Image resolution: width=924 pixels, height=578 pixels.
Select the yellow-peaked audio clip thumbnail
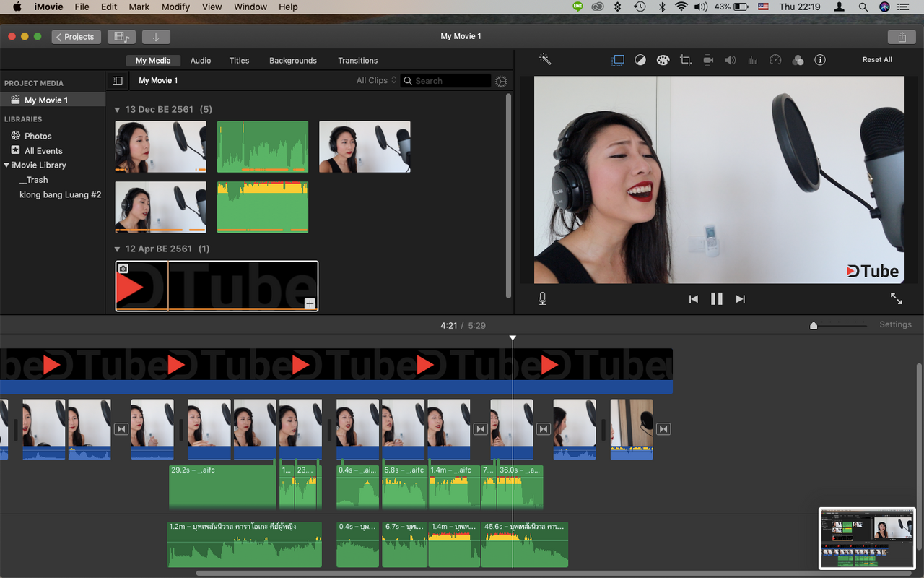click(x=263, y=207)
